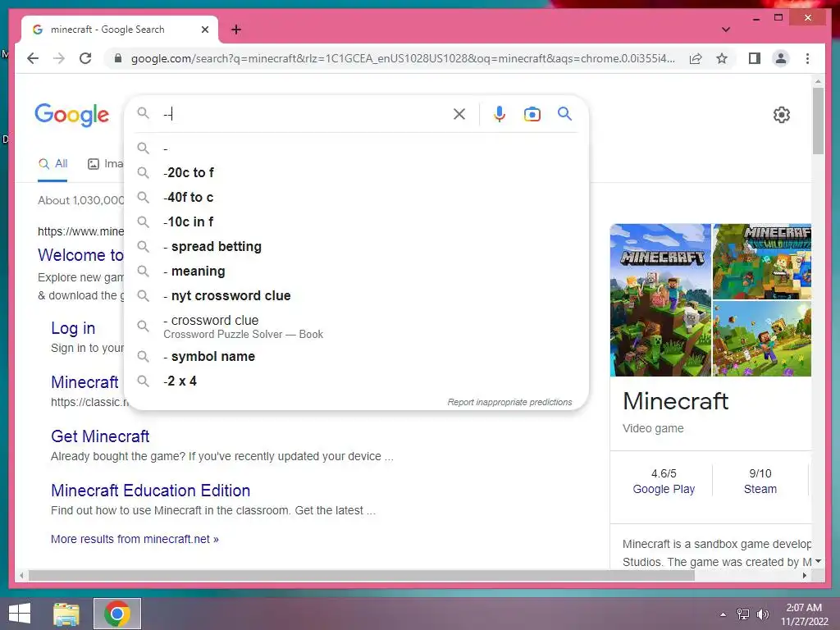Open Windows Start menu
This screenshot has width=840, height=630.
click(x=20, y=614)
